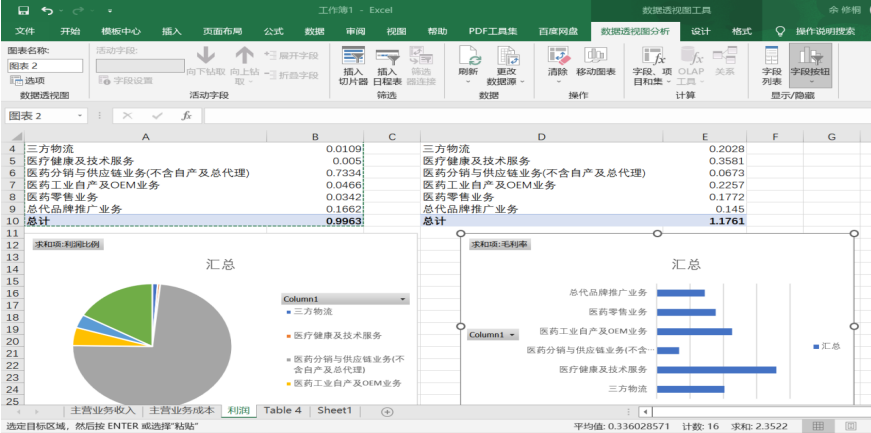Viewport: 871px width, 433px height.
Task: Expand the Column1 dropdown on pie chart legend
Action: 403,299
